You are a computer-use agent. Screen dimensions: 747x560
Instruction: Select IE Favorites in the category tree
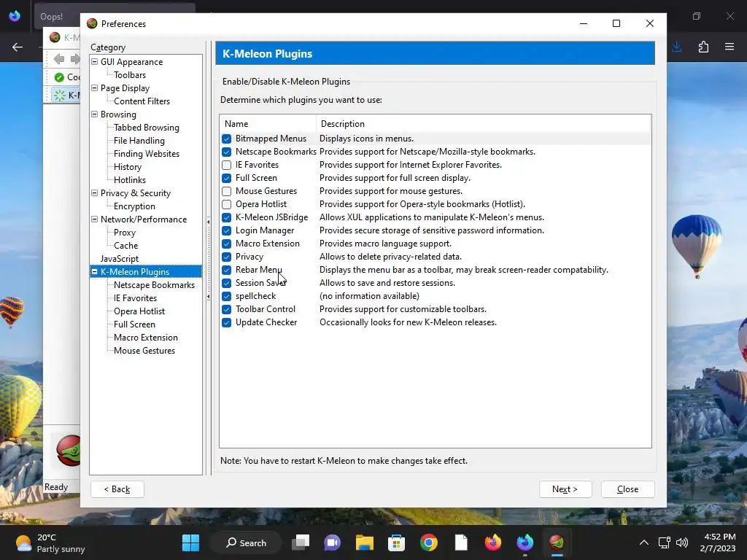135,298
